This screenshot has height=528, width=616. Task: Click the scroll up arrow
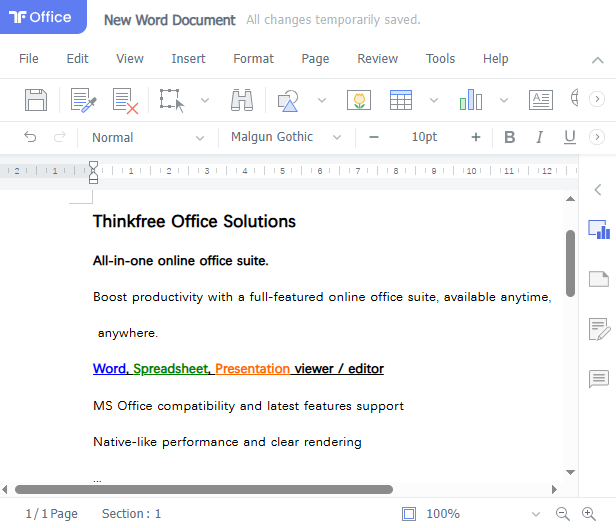pos(570,199)
